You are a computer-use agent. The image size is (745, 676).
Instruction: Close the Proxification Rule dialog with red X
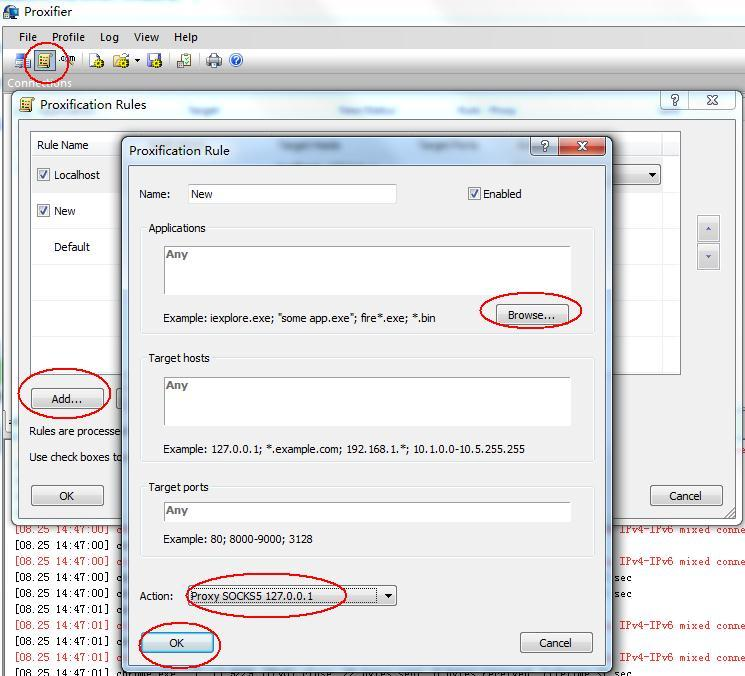(582, 146)
